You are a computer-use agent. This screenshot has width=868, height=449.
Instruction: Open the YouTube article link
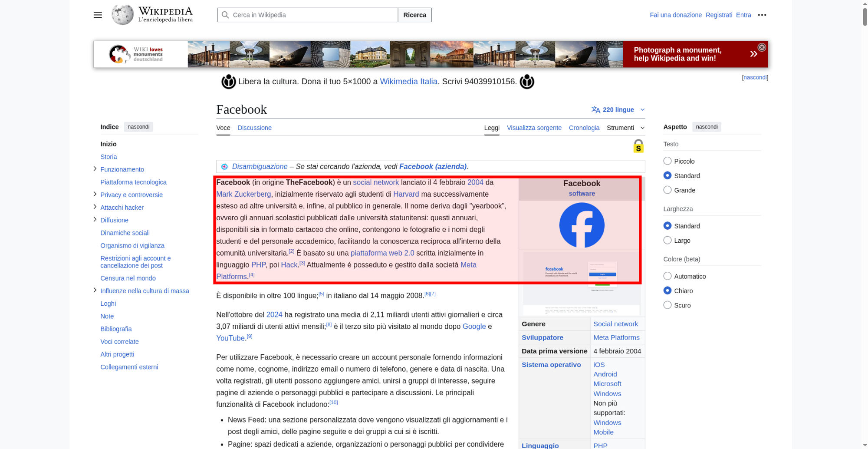[230, 338]
